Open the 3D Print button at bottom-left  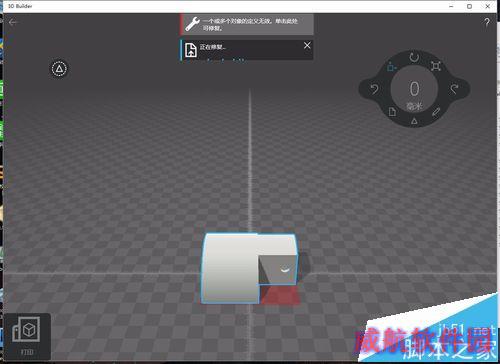point(27,336)
